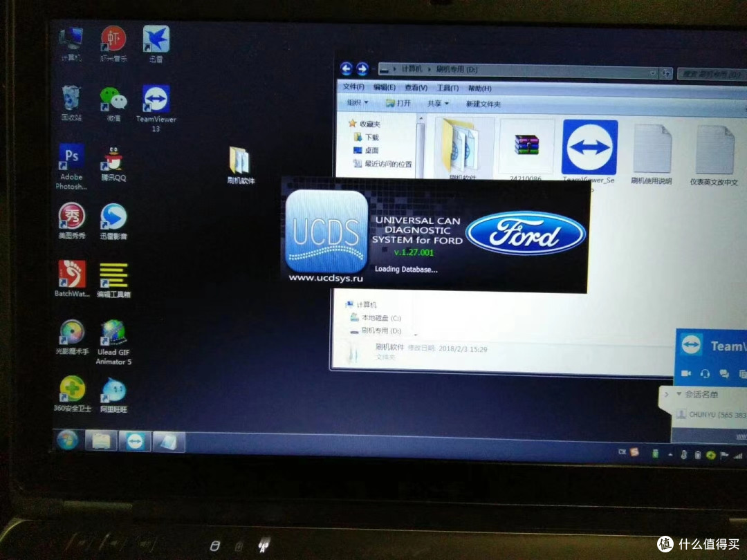
Task: Click the navigation pane scroll-up arrow
Action: [x=421, y=118]
